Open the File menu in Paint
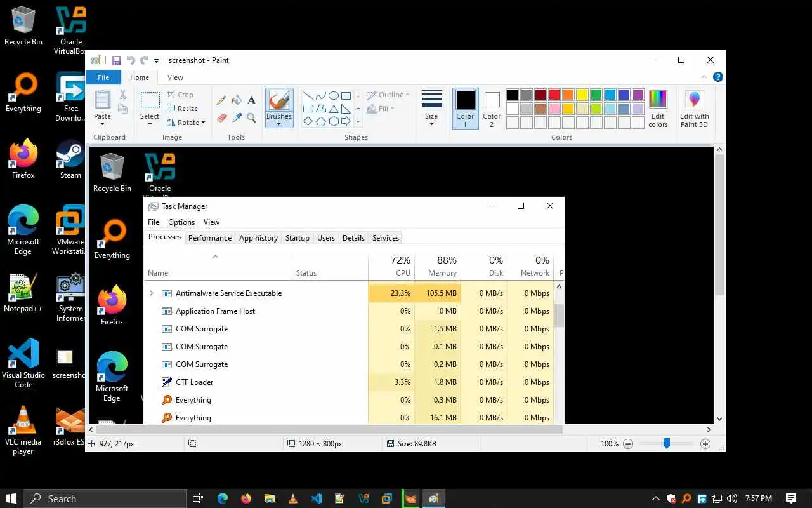This screenshot has height=508, width=812. [103, 77]
